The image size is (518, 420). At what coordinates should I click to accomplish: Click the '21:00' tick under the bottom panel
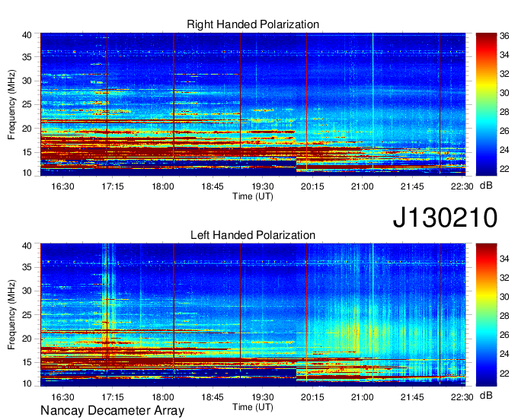(x=362, y=397)
